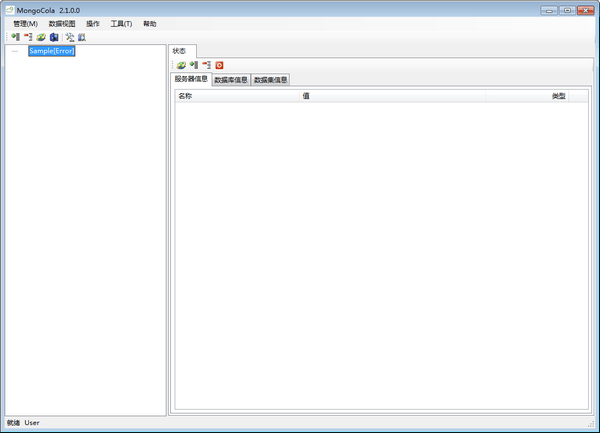Viewport: 600px width, 433px height.
Task: Click the blue icon in the main toolbar
Action: point(54,37)
